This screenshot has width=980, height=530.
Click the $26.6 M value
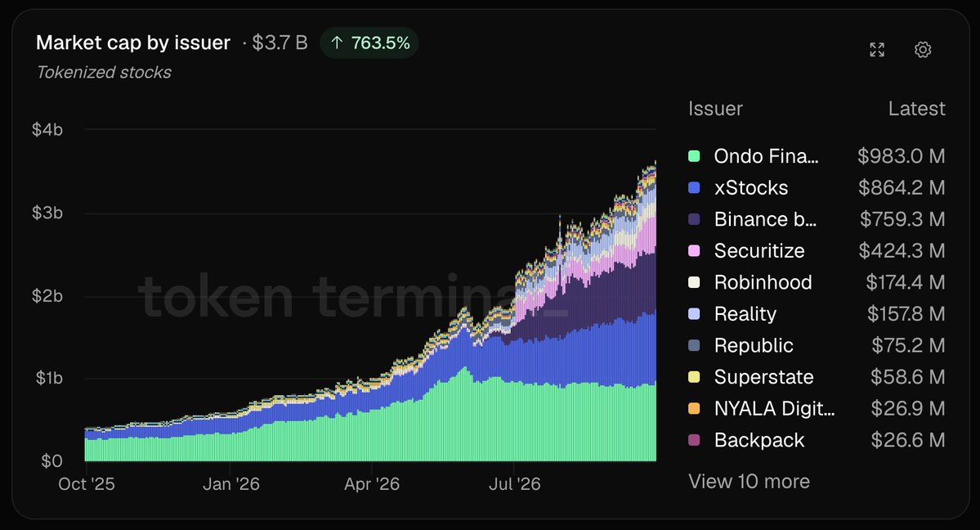908,440
